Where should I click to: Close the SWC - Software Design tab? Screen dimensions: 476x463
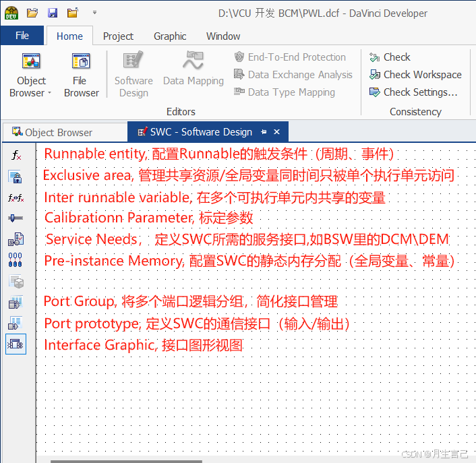[x=276, y=132]
